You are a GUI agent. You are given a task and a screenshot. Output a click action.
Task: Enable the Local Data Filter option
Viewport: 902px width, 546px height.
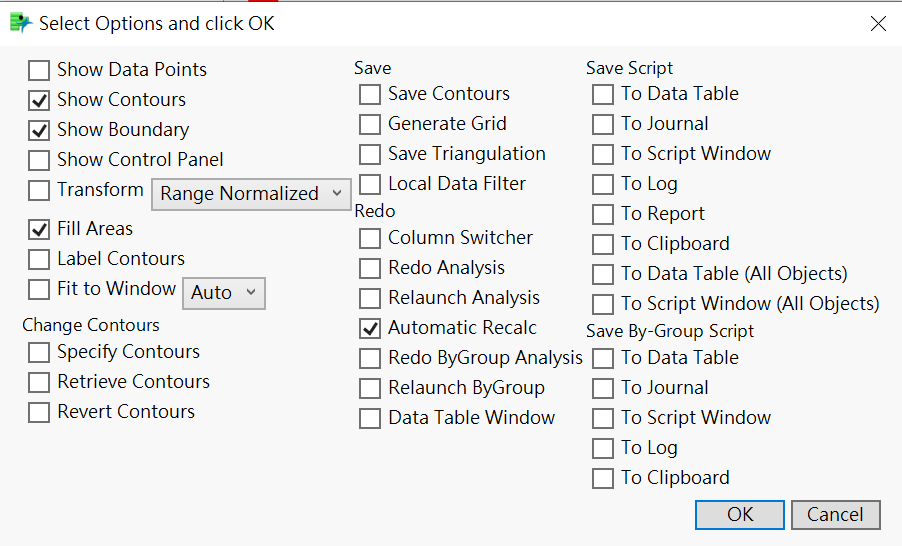coord(370,184)
